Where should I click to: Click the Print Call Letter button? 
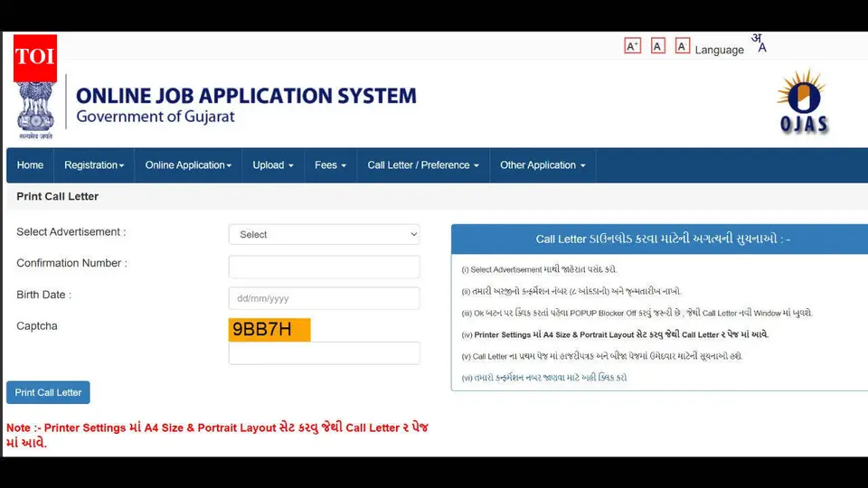point(48,392)
